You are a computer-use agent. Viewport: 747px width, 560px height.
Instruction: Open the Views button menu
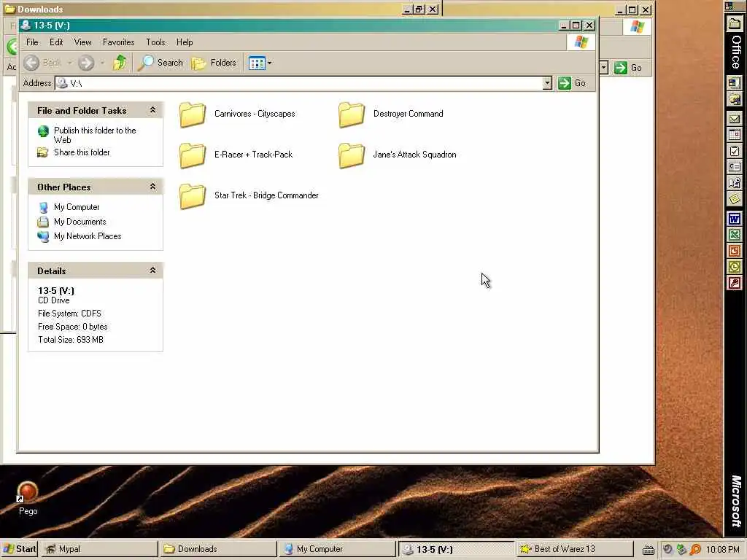(260, 63)
